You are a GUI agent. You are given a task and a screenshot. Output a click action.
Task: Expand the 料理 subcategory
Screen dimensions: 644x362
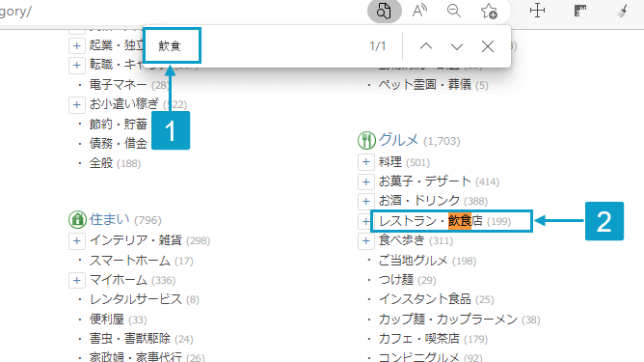tap(365, 162)
